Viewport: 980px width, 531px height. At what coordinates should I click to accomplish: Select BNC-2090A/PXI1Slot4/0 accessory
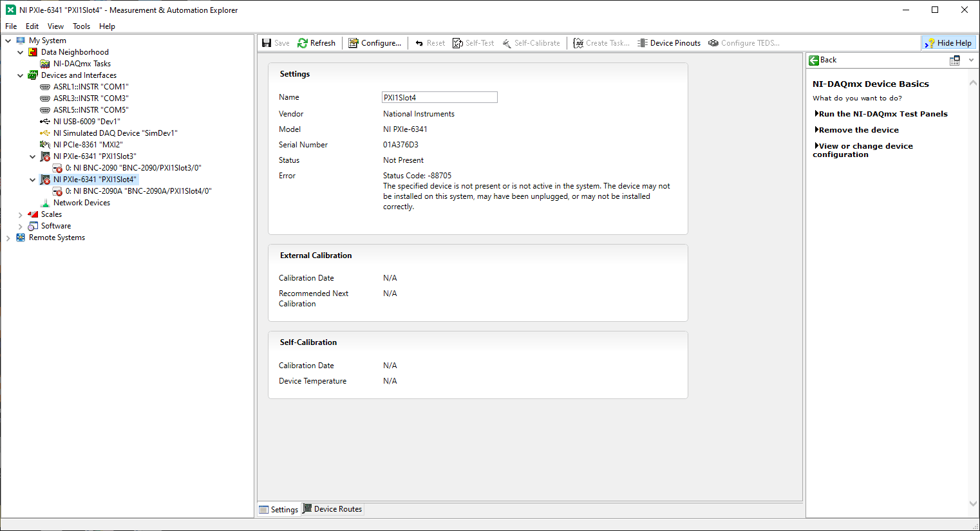coord(138,191)
